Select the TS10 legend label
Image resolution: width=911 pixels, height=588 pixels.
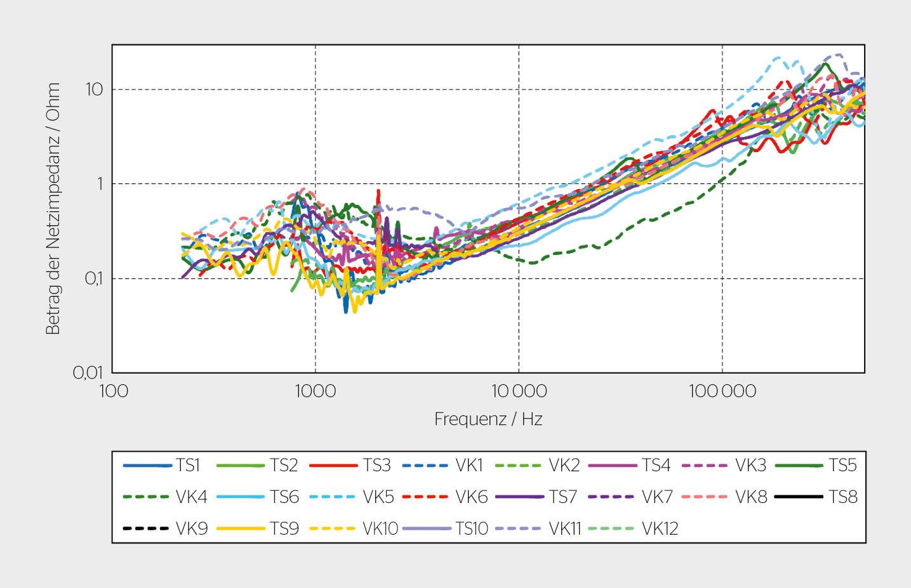coord(472,529)
